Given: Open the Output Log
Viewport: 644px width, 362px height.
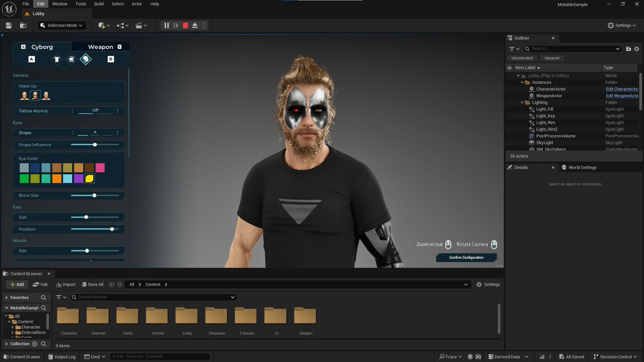Looking at the screenshot, I should pyautogui.click(x=62, y=357).
